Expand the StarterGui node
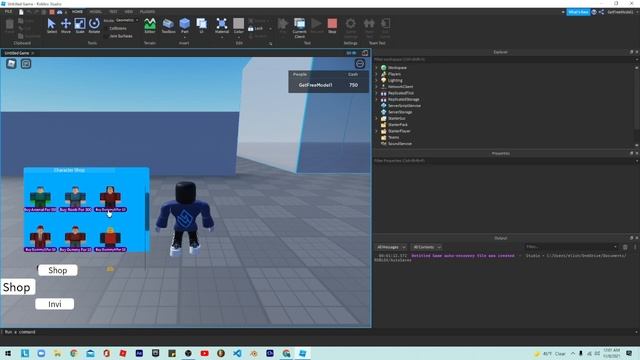 376,118
